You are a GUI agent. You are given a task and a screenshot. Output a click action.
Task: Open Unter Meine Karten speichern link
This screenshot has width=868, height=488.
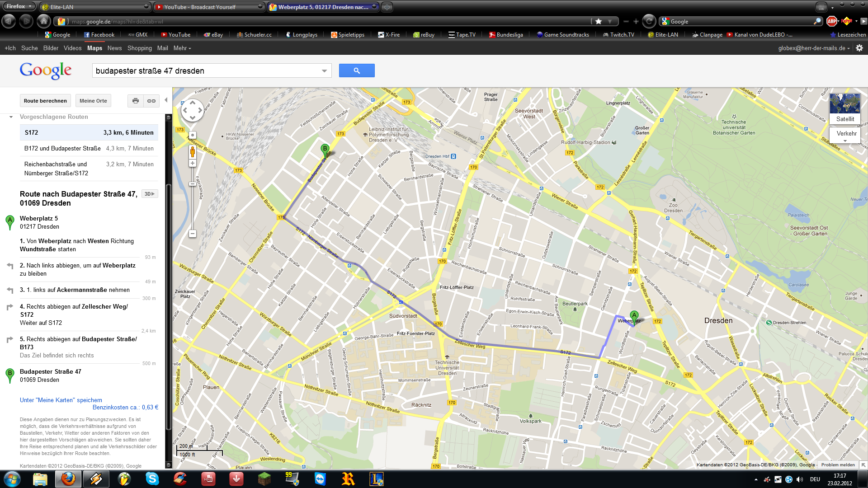(61, 400)
